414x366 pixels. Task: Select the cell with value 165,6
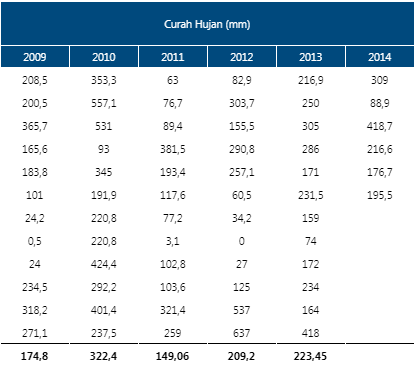[35, 149]
